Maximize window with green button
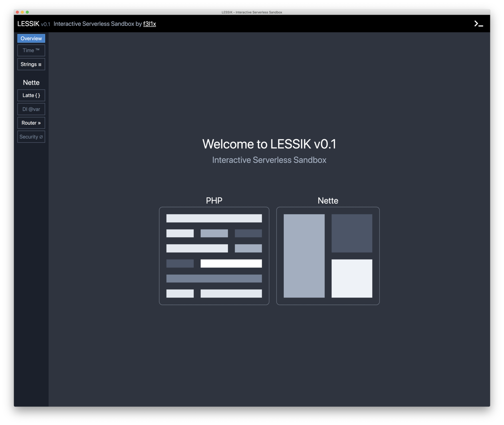Image resolution: width=504 pixels, height=425 pixels. 27,12
